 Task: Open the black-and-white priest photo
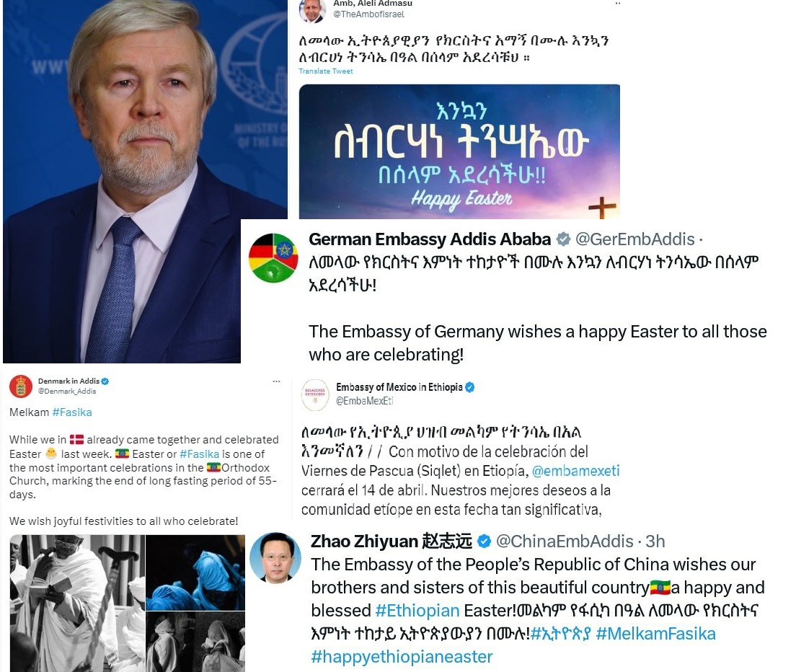pyautogui.click(x=76, y=603)
